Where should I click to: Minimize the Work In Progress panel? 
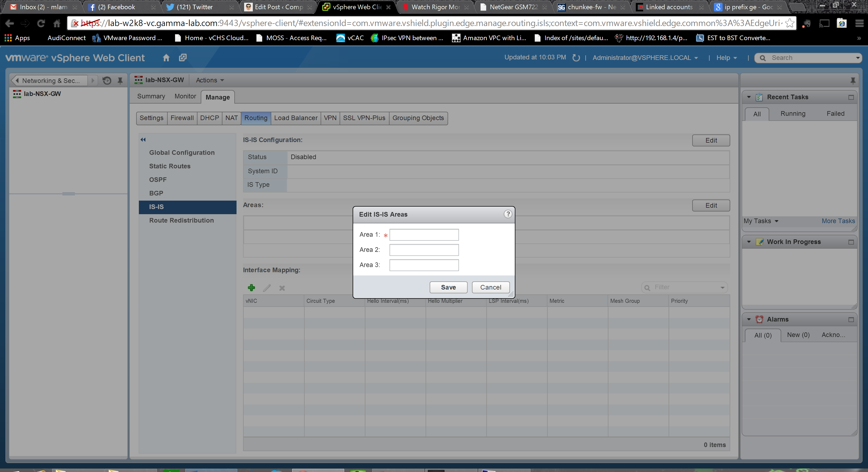pyautogui.click(x=851, y=242)
